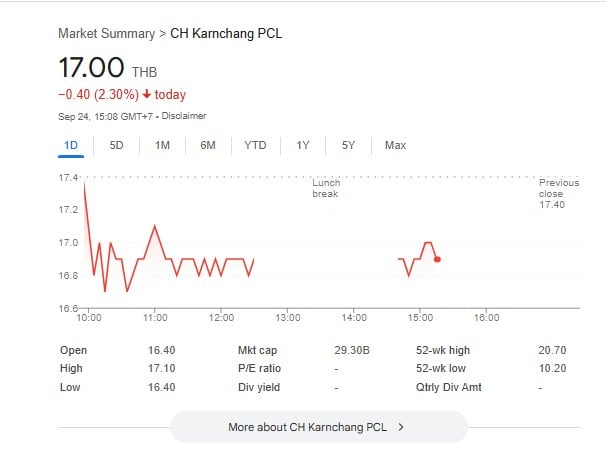
Task: Click More about CH Karnchang PCL button
Action: pyautogui.click(x=319, y=427)
